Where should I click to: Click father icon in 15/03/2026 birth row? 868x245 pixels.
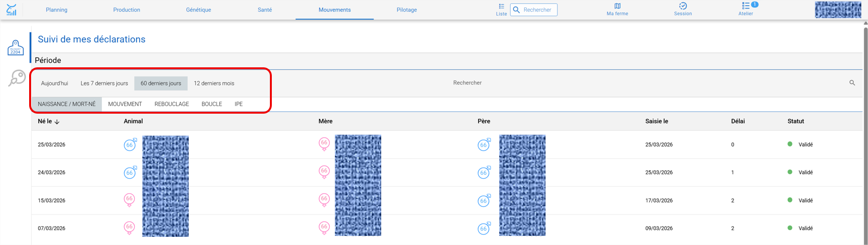[484, 201]
